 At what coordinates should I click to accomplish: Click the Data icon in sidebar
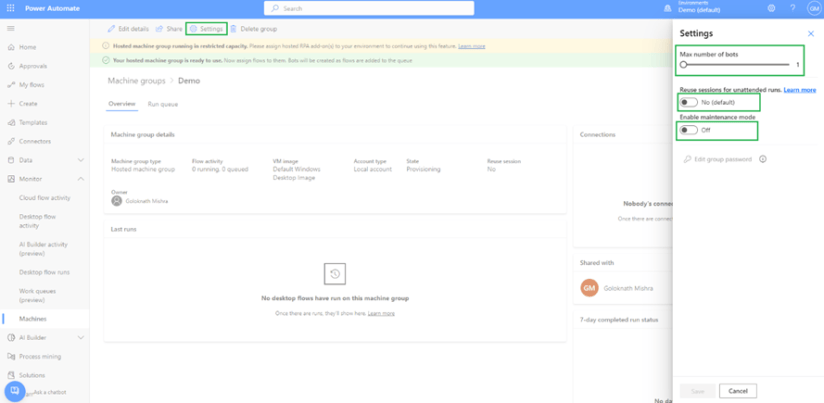[11, 160]
